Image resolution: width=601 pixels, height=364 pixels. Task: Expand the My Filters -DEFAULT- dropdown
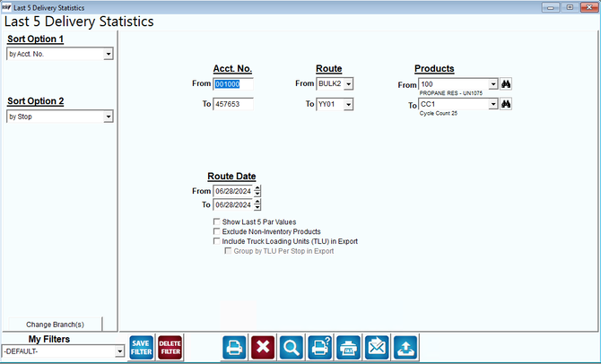(x=120, y=351)
